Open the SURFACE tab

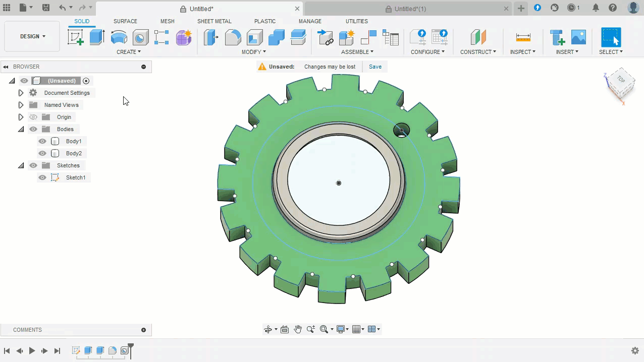[125, 21]
